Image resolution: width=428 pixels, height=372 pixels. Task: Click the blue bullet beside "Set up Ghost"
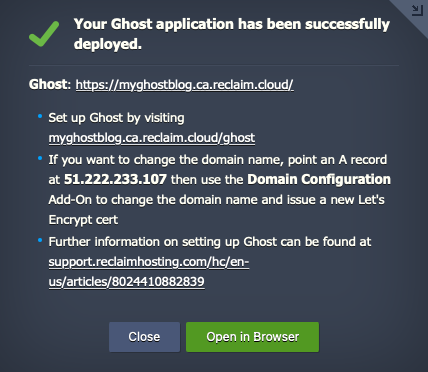(x=40, y=116)
